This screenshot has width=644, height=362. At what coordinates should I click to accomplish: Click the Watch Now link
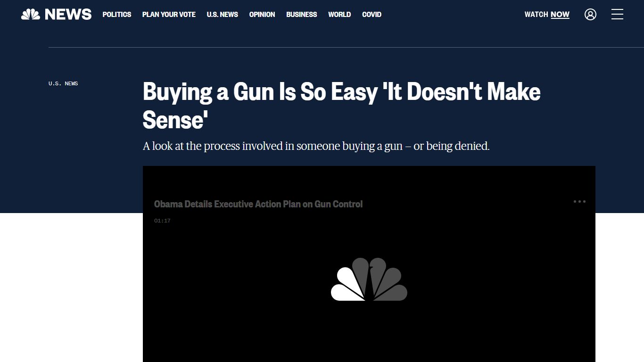(547, 15)
